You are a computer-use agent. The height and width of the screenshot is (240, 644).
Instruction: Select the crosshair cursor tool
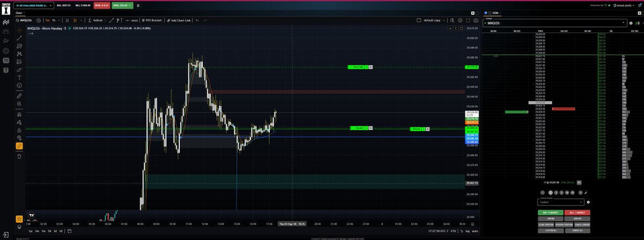(19, 30)
